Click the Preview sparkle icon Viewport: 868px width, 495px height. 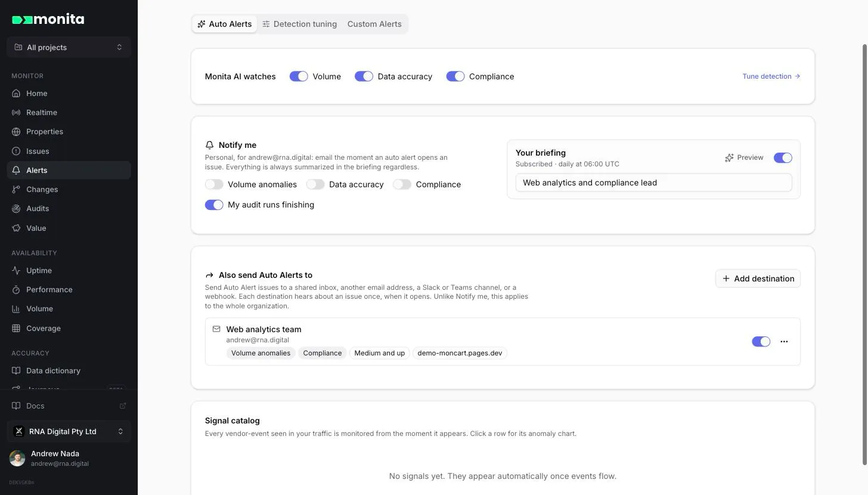pos(729,158)
